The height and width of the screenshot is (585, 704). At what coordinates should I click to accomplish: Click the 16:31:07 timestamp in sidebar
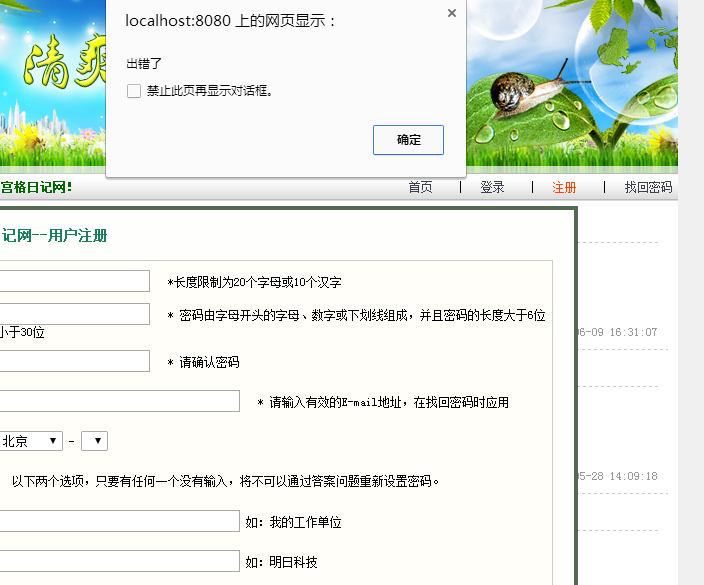tap(633, 332)
